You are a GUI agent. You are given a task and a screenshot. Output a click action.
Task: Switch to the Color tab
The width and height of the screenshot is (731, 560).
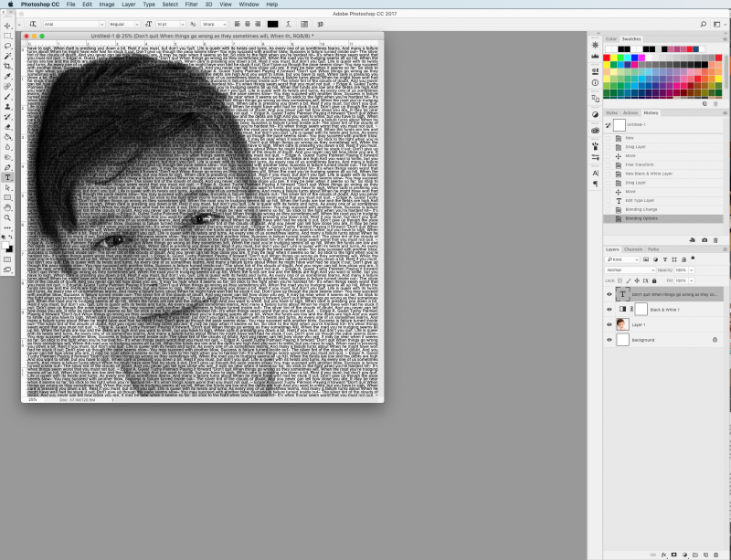(x=611, y=39)
